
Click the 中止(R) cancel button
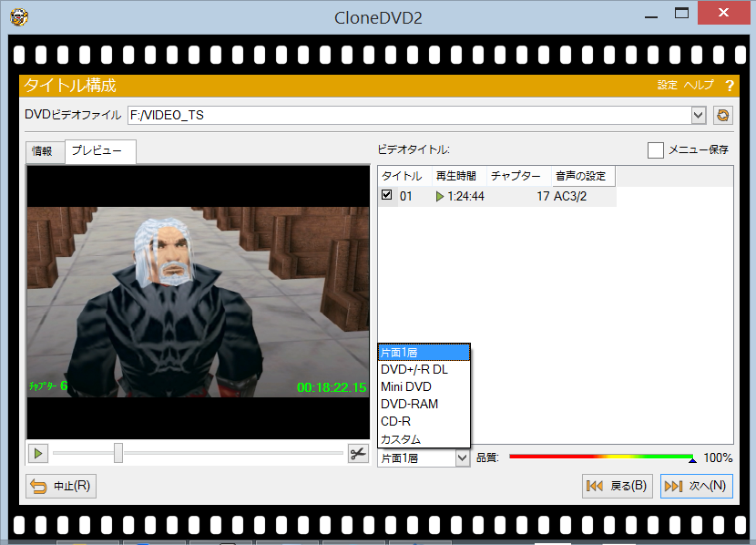coord(61,486)
